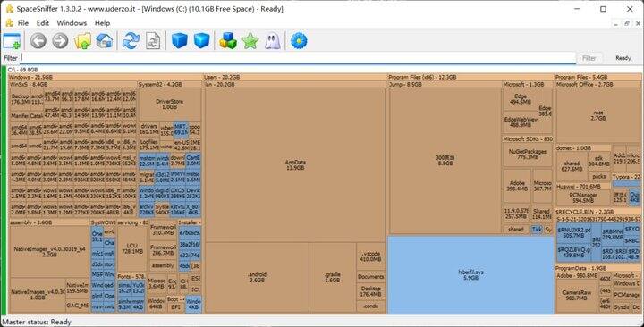Open the Windows menu
This screenshot has height=327, width=644.
72,23
